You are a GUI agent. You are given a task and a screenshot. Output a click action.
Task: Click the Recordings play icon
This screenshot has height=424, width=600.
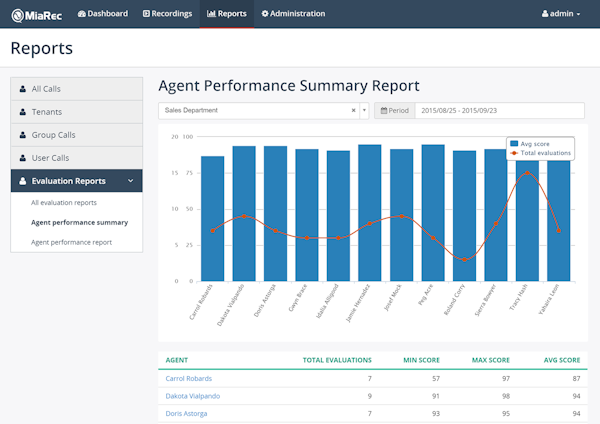tap(146, 14)
